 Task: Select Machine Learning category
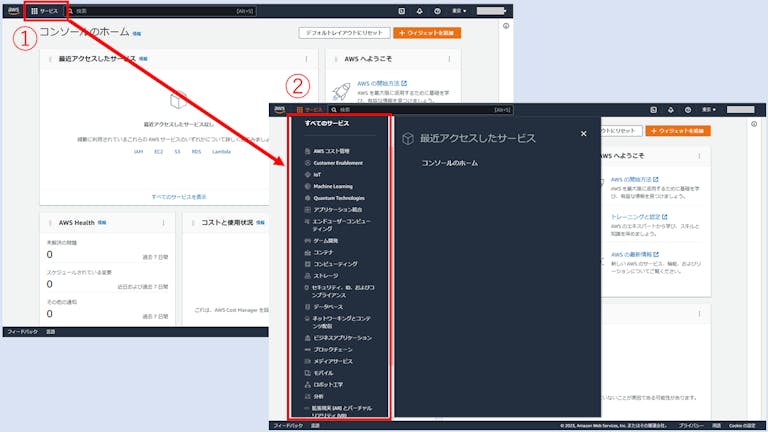[329, 187]
